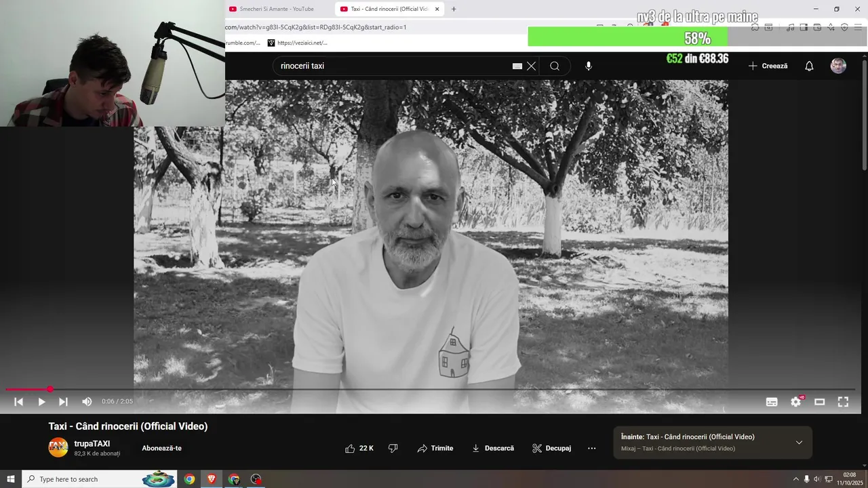Enter fullscreen mode
Viewport: 868px width, 488px height.
coord(843,402)
